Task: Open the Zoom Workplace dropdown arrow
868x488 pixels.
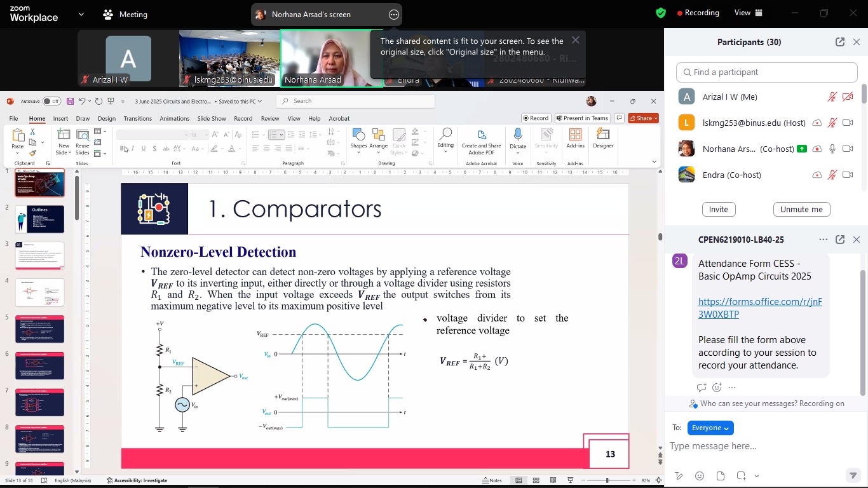Action: point(81,14)
